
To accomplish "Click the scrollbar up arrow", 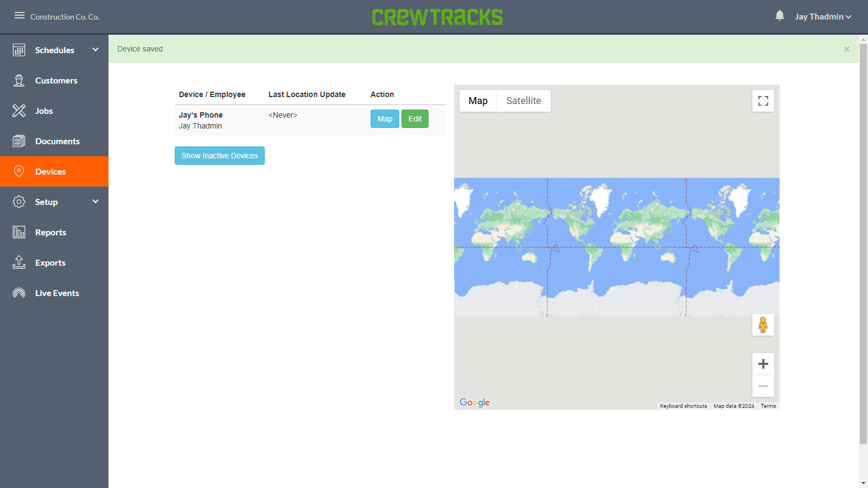I will tap(864, 40).
